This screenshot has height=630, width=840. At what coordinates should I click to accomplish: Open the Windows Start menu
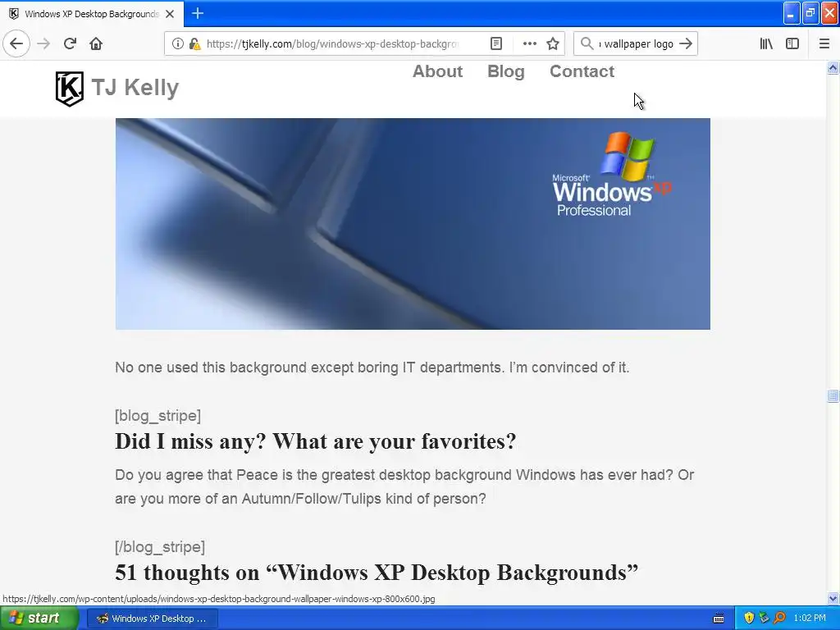(x=39, y=619)
